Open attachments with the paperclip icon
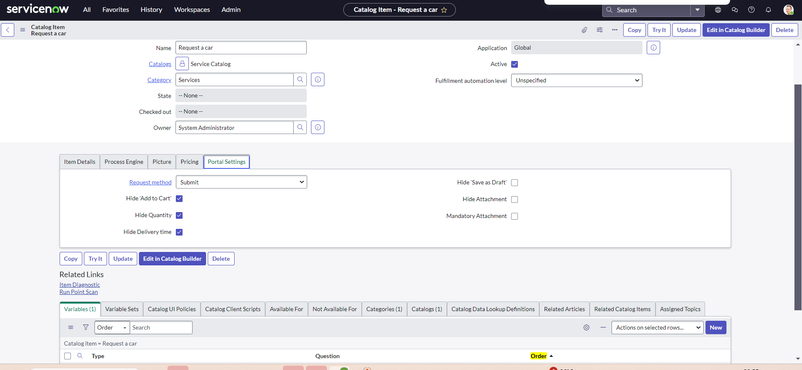 click(584, 30)
